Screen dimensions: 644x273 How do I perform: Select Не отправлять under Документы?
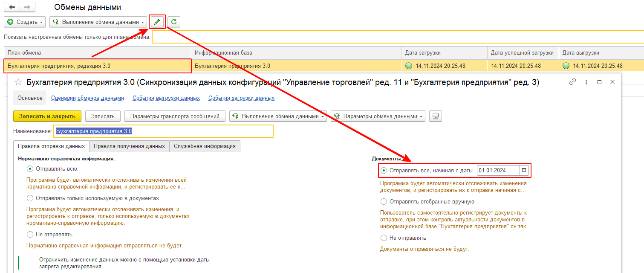point(384,238)
